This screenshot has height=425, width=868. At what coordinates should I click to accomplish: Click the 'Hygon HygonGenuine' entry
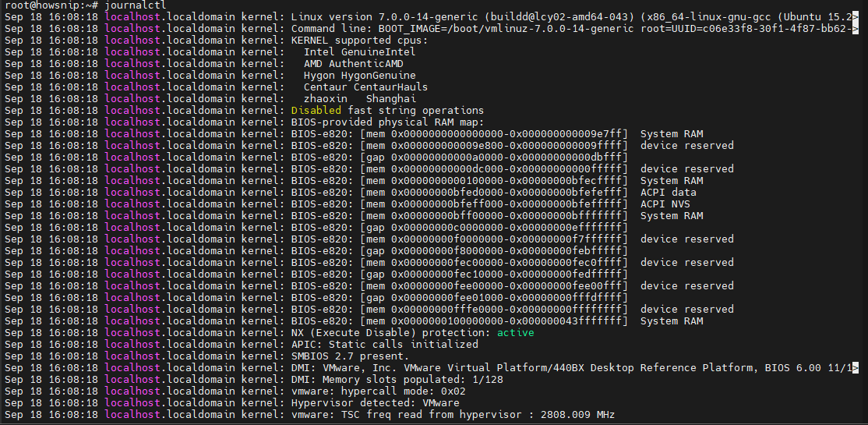[360, 76]
